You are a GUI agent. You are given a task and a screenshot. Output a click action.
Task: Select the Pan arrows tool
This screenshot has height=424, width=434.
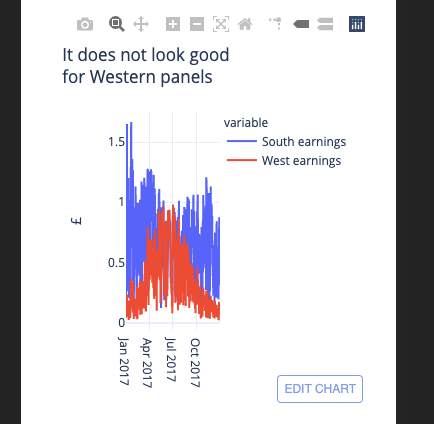click(141, 24)
